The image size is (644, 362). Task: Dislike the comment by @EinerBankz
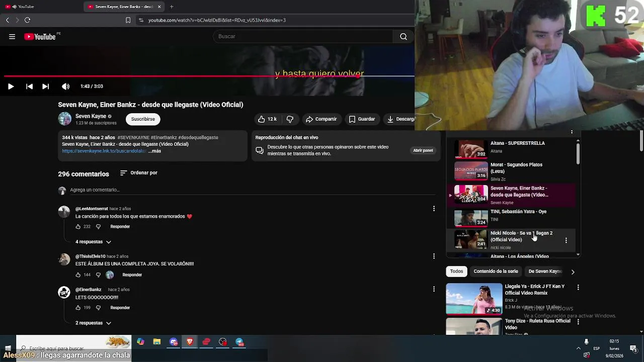click(x=98, y=308)
